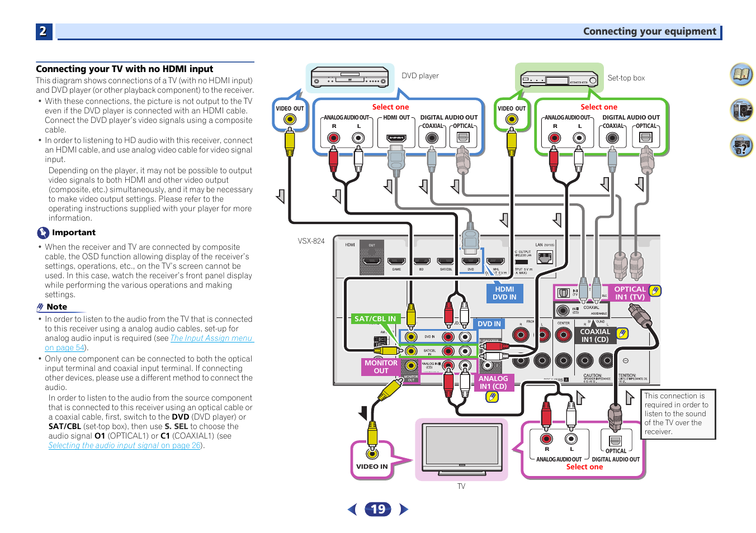Click the COAXIAL IN1 (CD) label
756x533 pixels.
coord(594,335)
